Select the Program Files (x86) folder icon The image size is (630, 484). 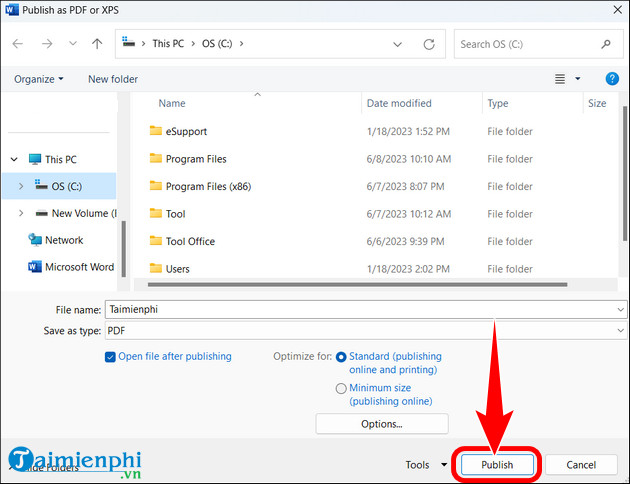[x=155, y=185]
